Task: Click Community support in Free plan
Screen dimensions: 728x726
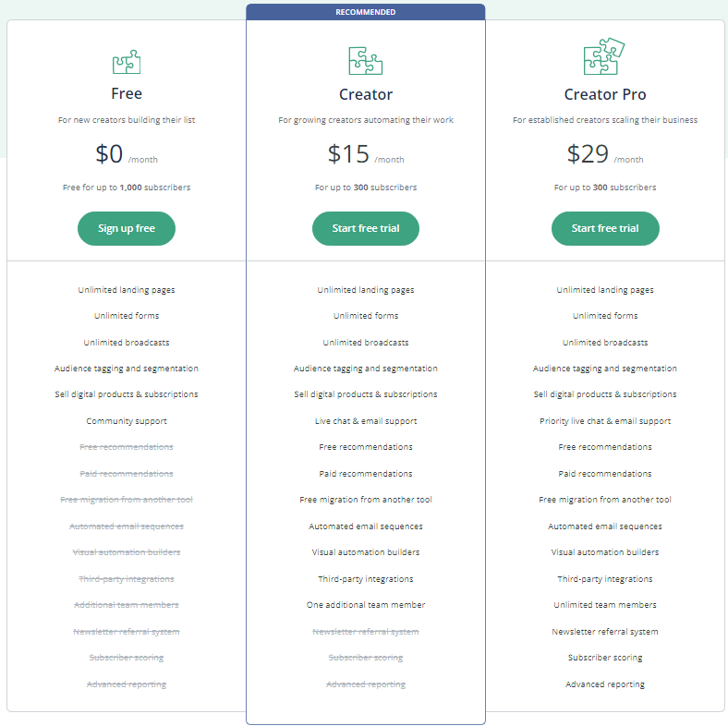Action: click(x=127, y=421)
